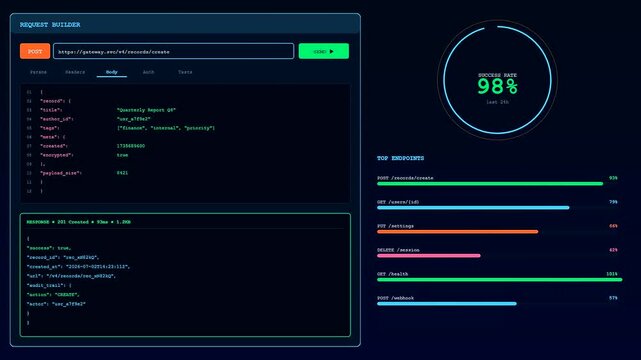Select the "created" key in request body
Image resolution: width=641 pixels, height=360 pixels.
(54, 146)
